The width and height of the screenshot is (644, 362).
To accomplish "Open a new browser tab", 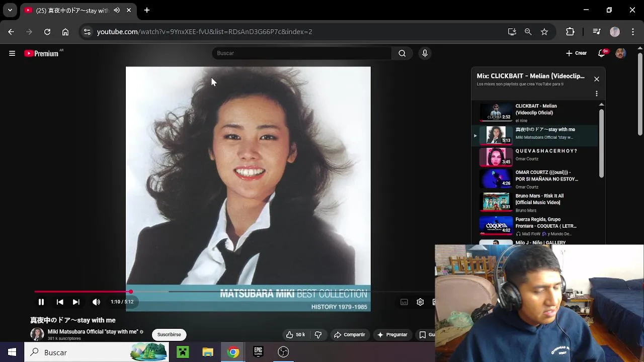I will 147,10.
